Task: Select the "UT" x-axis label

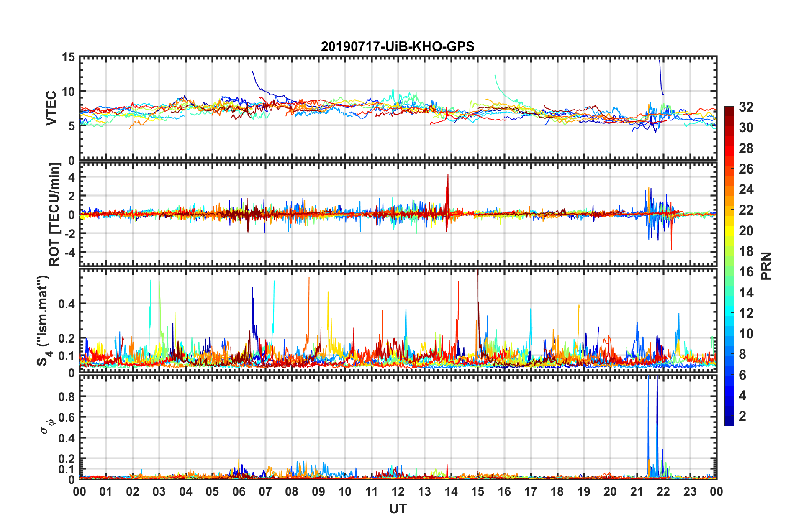Action: [x=398, y=509]
